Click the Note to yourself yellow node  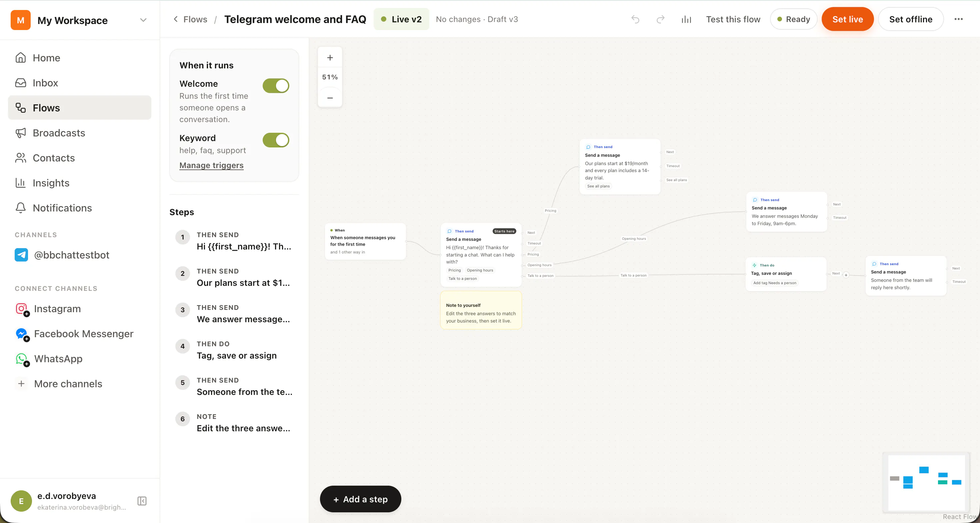tap(481, 310)
